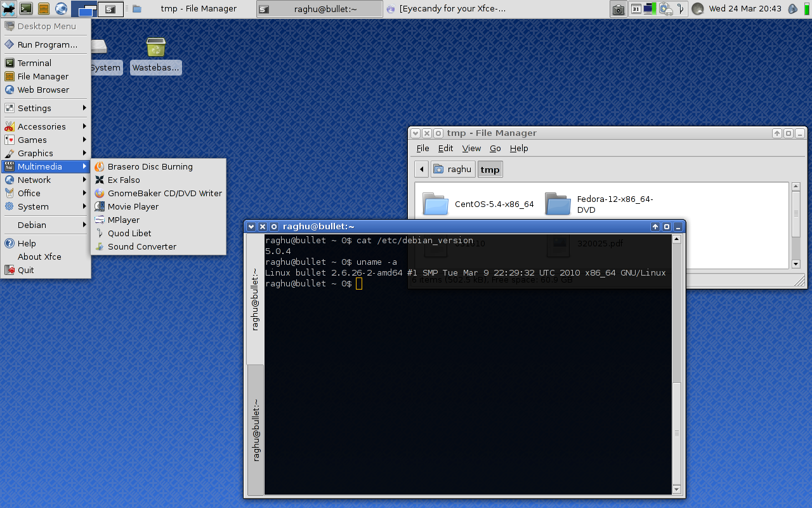Screen dimensions: 812x508
Task: Choose File Manager from desktop menu
Action: pyautogui.click(x=46, y=76)
